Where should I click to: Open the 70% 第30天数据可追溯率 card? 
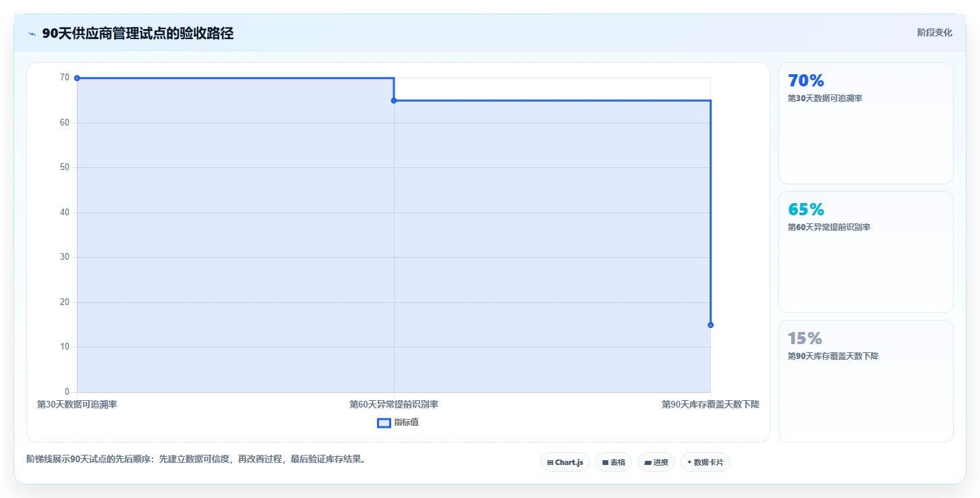tap(866, 123)
